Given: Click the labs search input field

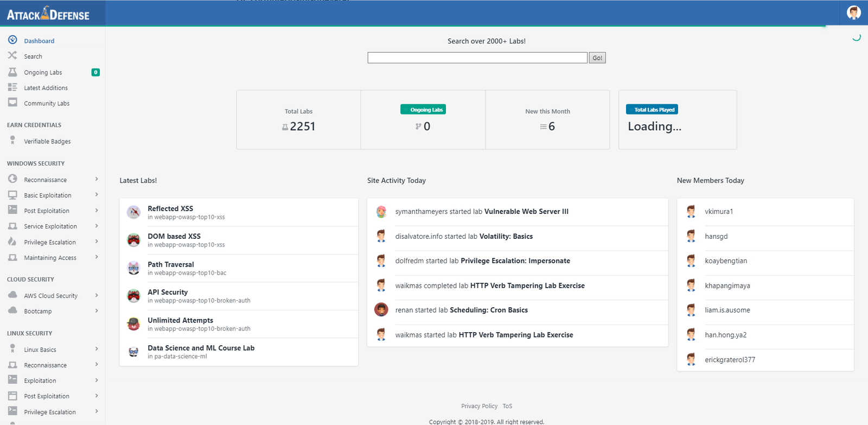Looking at the screenshot, I should point(477,58).
